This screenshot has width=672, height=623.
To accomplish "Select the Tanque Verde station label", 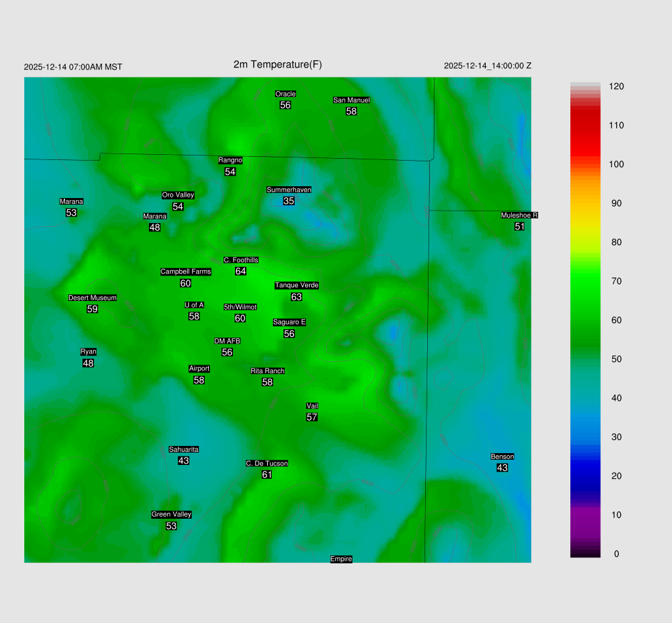I will click(297, 285).
